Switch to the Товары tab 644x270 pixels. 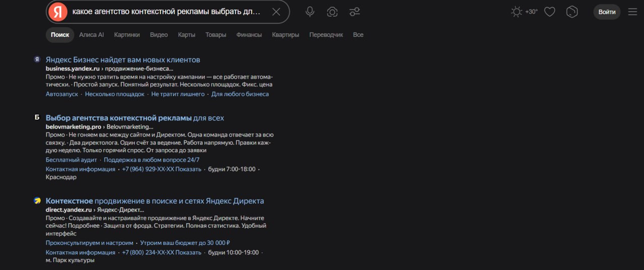click(216, 35)
